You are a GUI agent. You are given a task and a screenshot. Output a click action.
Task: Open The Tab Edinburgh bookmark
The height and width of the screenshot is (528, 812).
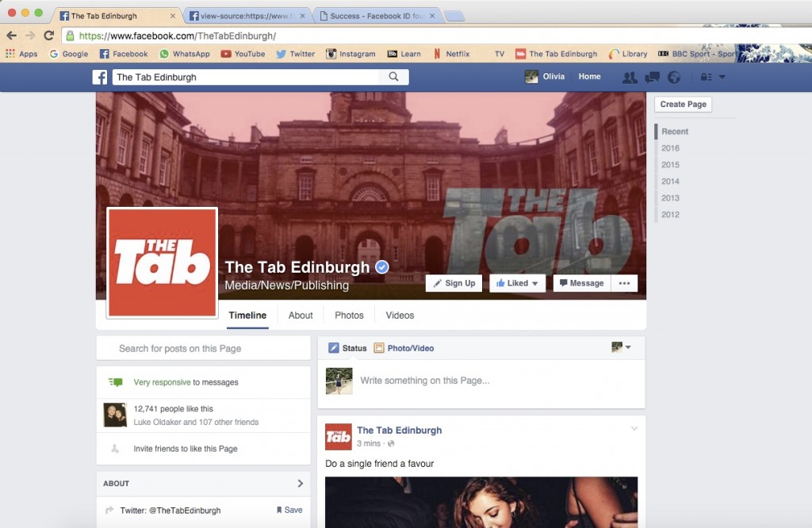[x=556, y=53]
